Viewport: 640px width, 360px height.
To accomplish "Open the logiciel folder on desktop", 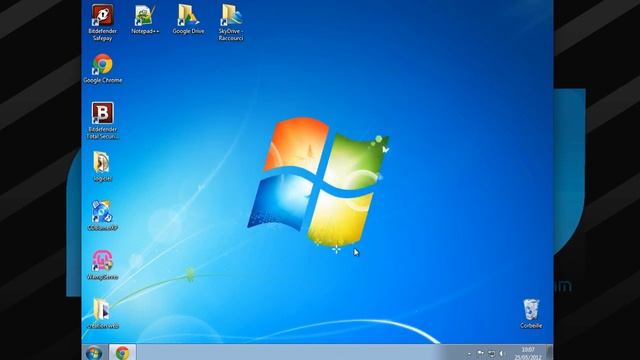I will (x=102, y=167).
